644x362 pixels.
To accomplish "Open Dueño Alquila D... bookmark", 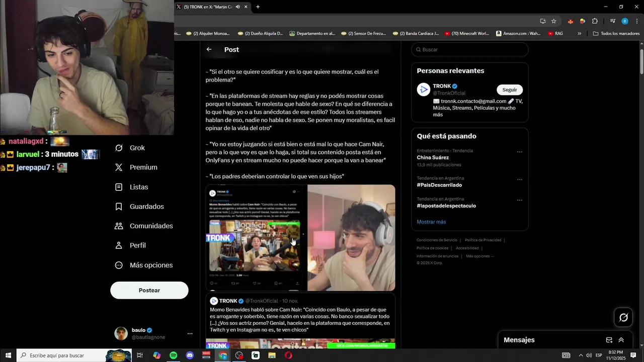I will pyautogui.click(x=260, y=34).
